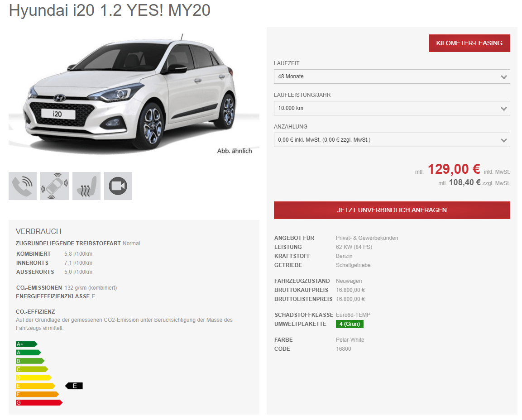
Task: Click the Bruttokaufpreis value 16.800,00 €
Action: tap(350, 290)
